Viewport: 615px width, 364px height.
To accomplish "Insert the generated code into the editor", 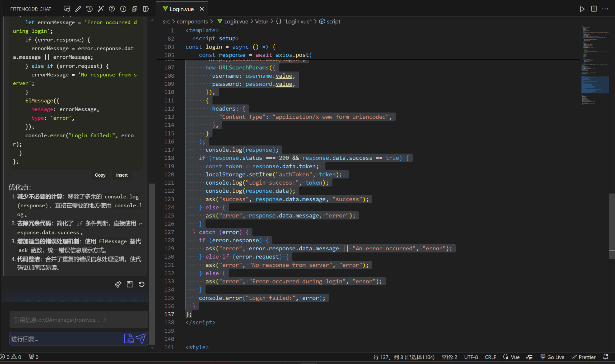I will [122, 175].
